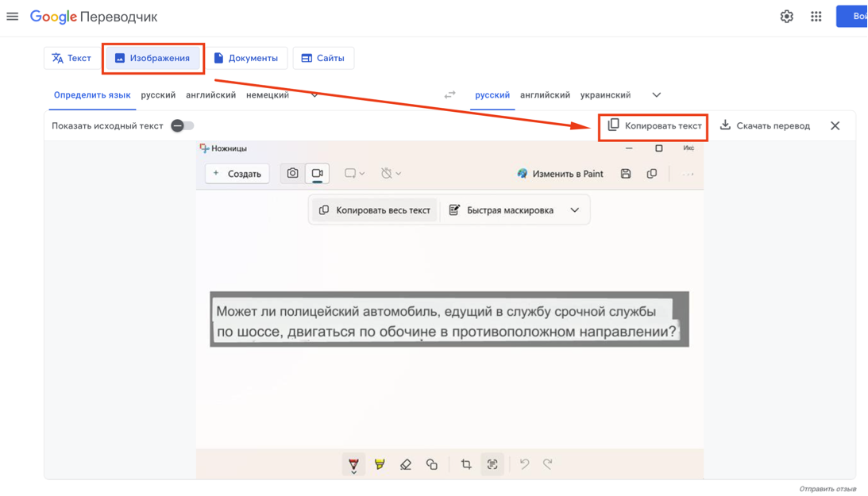Expand the target language list chevron
868x496 pixels.
click(x=656, y=95)
